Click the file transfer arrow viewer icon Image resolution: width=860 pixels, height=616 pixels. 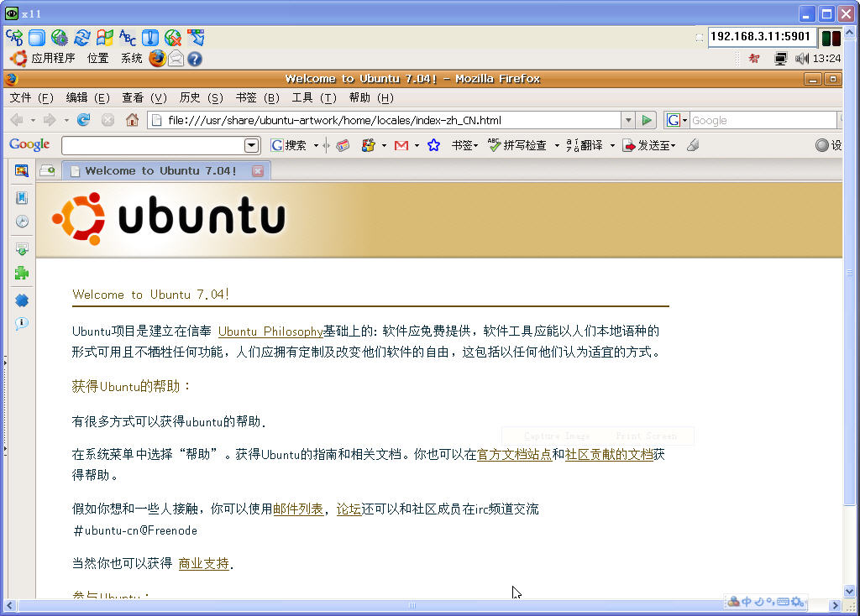pyautogui.click(x=196, y=37)
